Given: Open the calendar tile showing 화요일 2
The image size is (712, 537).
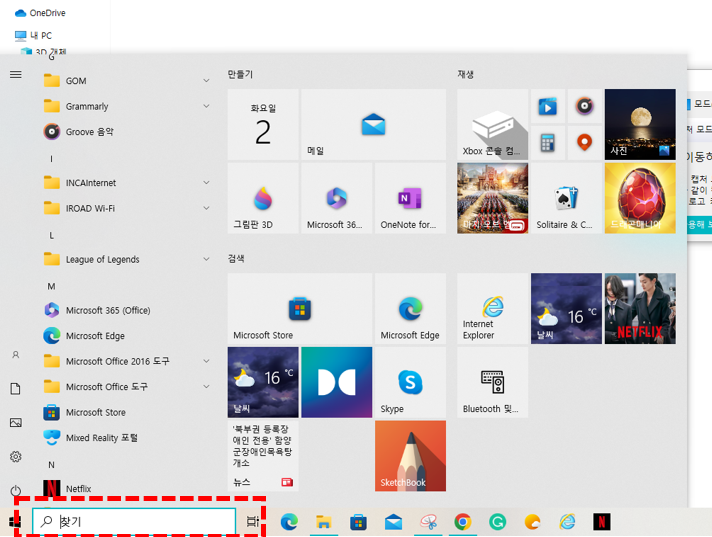Looking at the screenshot, I should click(x=263, y=124).
